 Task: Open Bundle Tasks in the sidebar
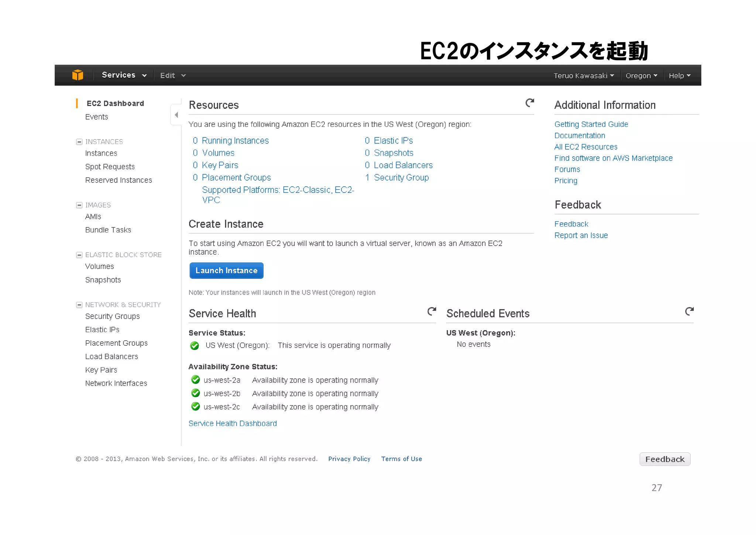tap(108, 230)
